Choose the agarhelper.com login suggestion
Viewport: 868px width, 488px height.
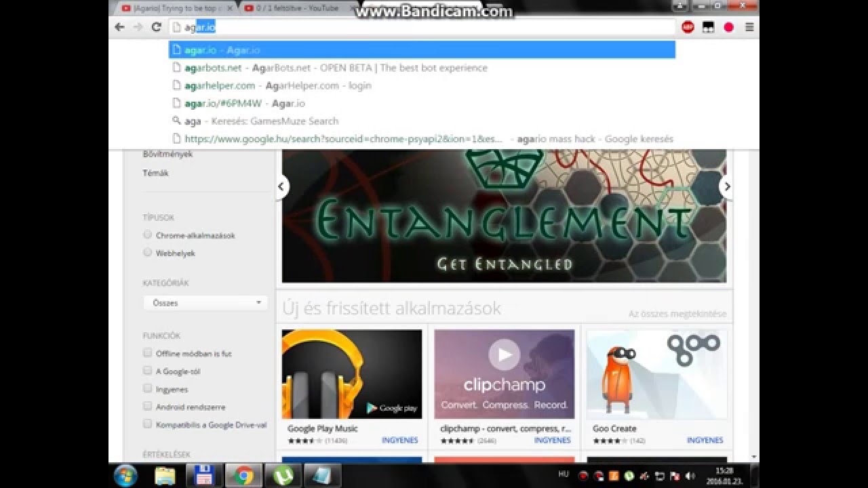click(x=422, y=85)
